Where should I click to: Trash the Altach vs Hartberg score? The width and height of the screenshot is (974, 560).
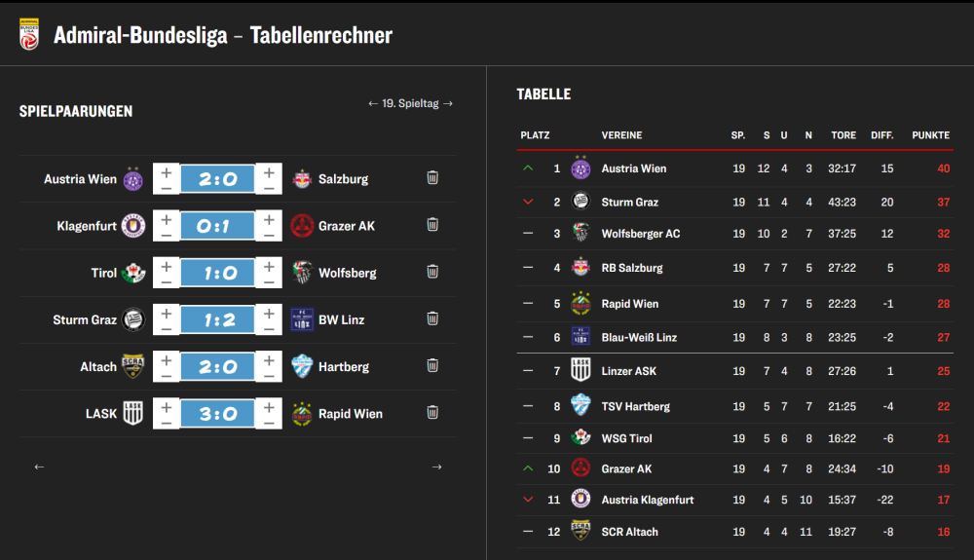[432, 366]
